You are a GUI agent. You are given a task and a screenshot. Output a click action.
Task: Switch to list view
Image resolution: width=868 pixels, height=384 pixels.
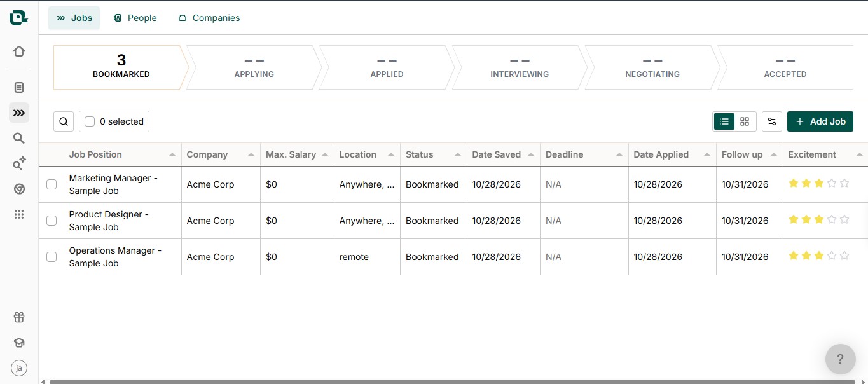click(x=724, y=121)
